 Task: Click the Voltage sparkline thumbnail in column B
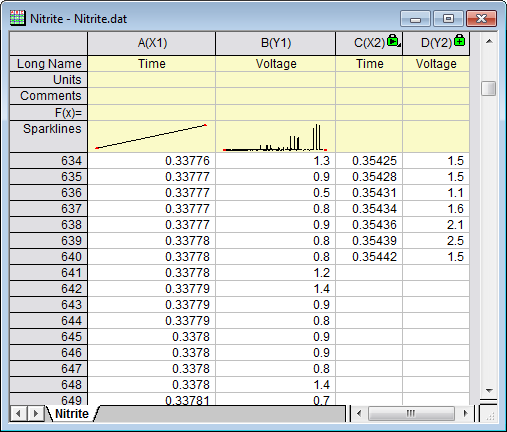[276, 137]
